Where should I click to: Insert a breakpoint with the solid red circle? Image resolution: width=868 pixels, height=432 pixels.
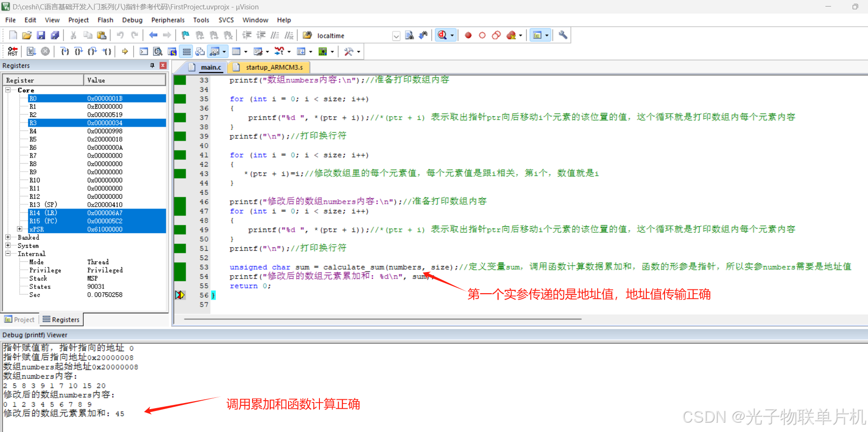(x=468, y=35)
